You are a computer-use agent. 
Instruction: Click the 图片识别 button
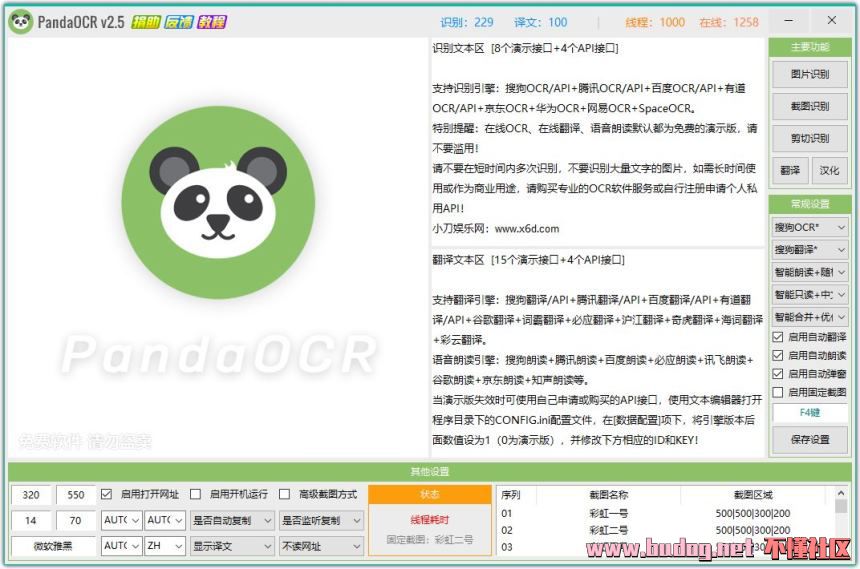[x=810, y=75]
